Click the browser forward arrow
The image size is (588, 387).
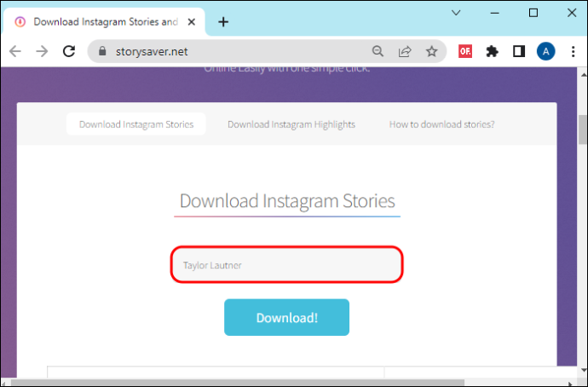pyautogui.click(x=42, y=51)
